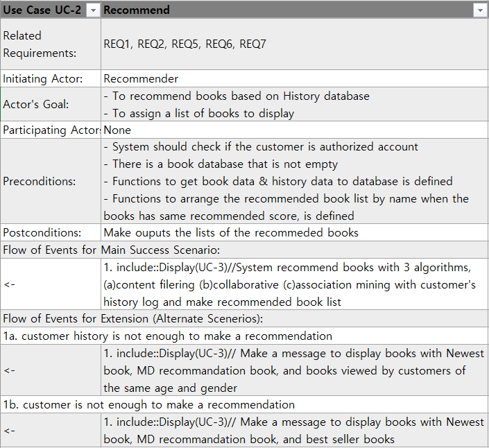Select the 'Flow of Events for Main Success Scenario:' row
This screenshot has height=448, width=489.
pos(244,250)
